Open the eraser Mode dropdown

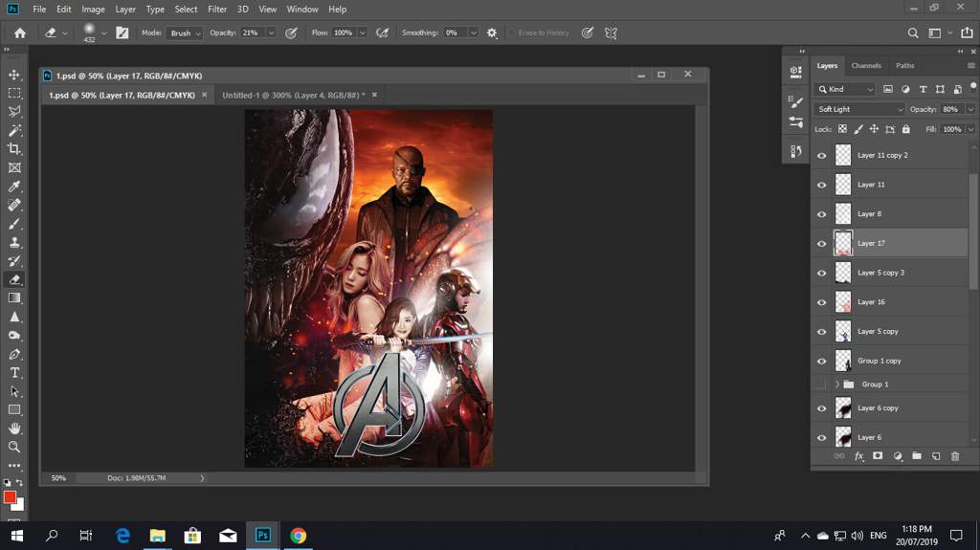tap(184, 33)
